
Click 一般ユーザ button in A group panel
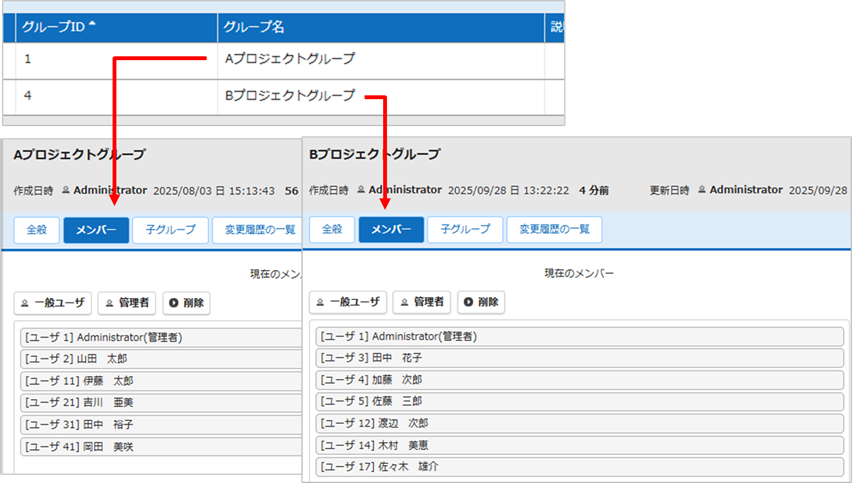pyautogui.click(x=53, y=302)
